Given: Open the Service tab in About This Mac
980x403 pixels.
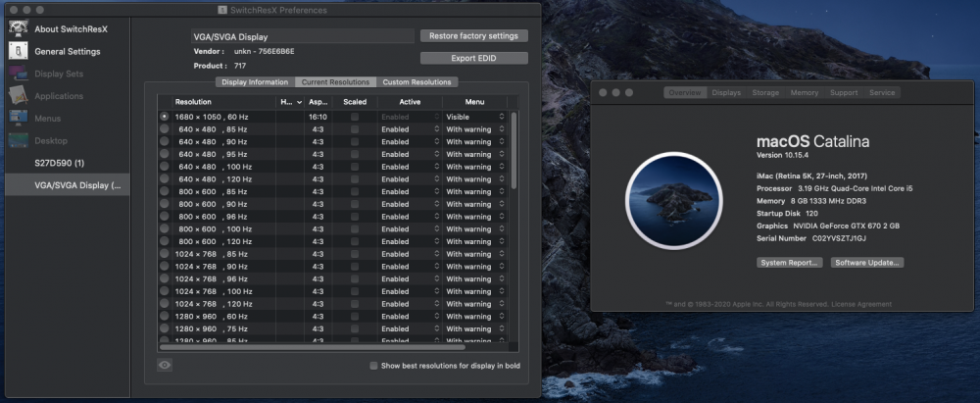Looking at the screenshot, I should [x=882, y=92].
